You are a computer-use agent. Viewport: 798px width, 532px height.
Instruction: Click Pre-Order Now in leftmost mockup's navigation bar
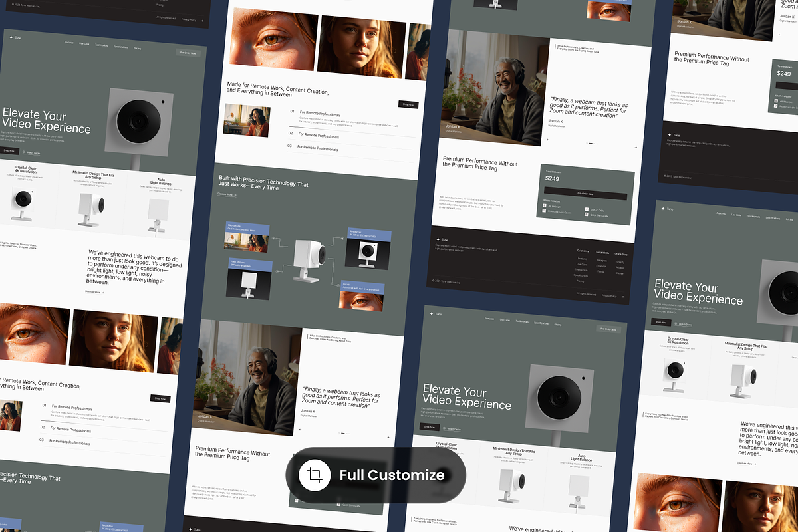pyautogui.click(x=188, y=53)
